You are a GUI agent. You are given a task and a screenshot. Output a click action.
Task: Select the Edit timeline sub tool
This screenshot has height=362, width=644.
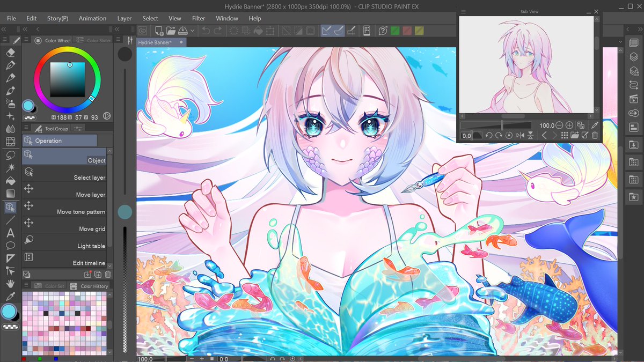64,259
